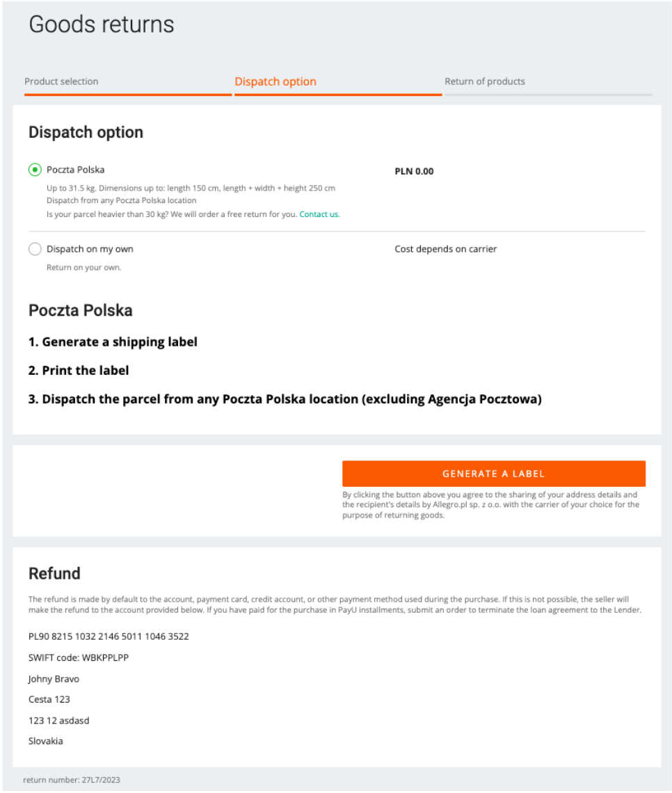Click the Refund section heading
Viewport: 672px width, 793px height.
click(54, 574)
